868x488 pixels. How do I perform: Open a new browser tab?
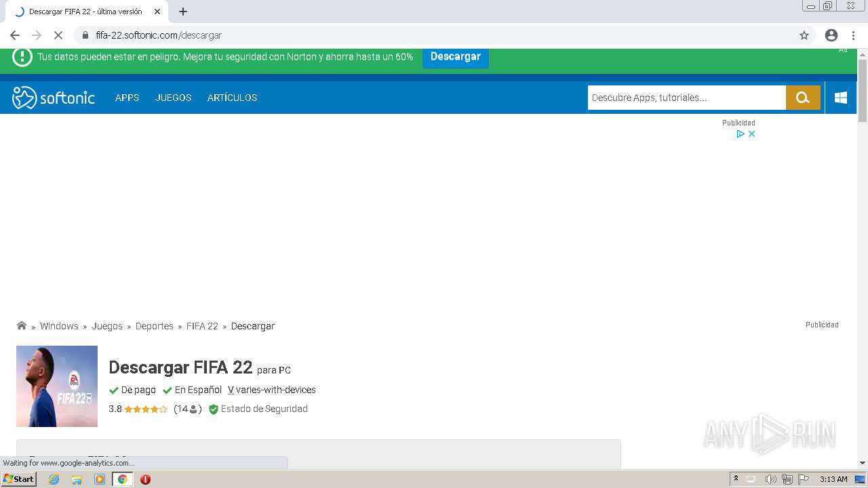tap(183, 12)
